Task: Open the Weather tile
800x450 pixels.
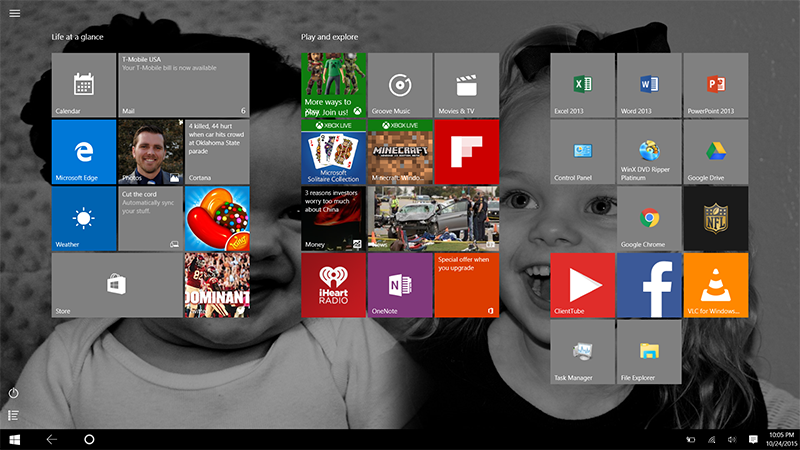Action: pos(84,218)
